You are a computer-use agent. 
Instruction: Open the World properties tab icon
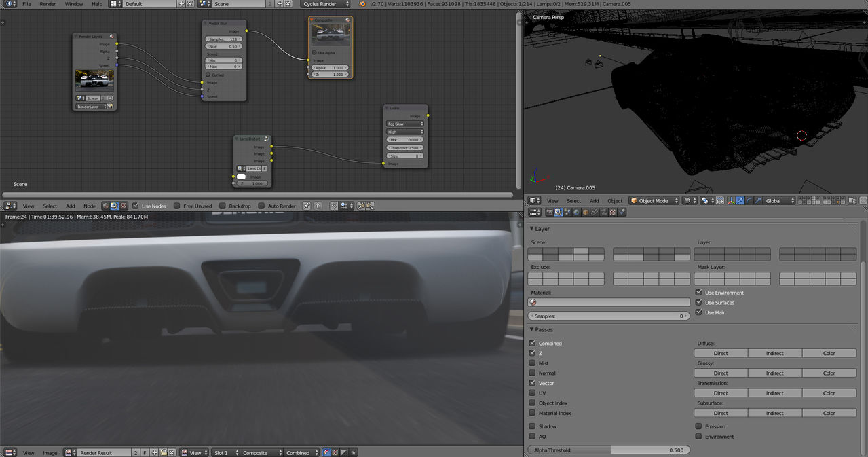pos(576,213)
